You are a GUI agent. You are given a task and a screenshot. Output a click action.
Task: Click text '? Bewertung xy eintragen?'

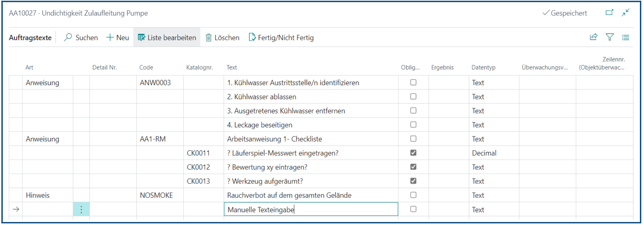[x=267, y=167]
